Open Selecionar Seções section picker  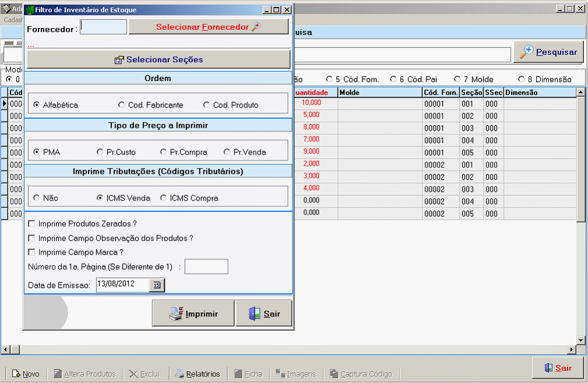(159, 60)
